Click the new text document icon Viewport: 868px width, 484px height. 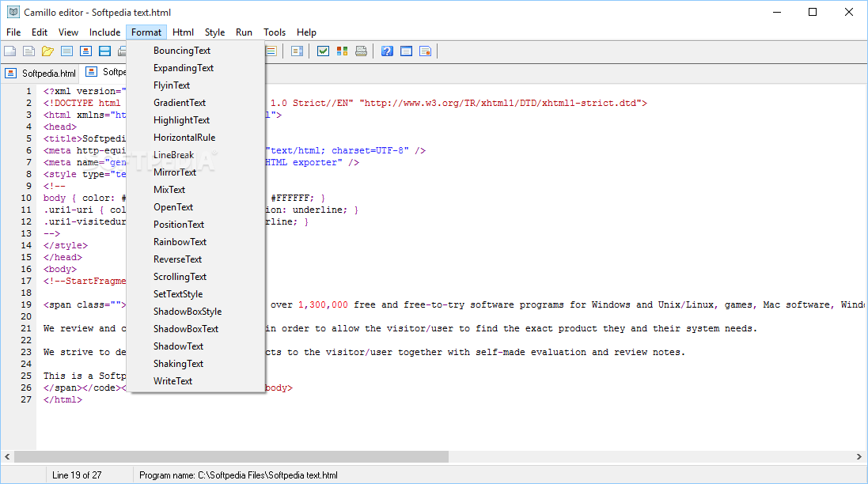tap(28, 51)
